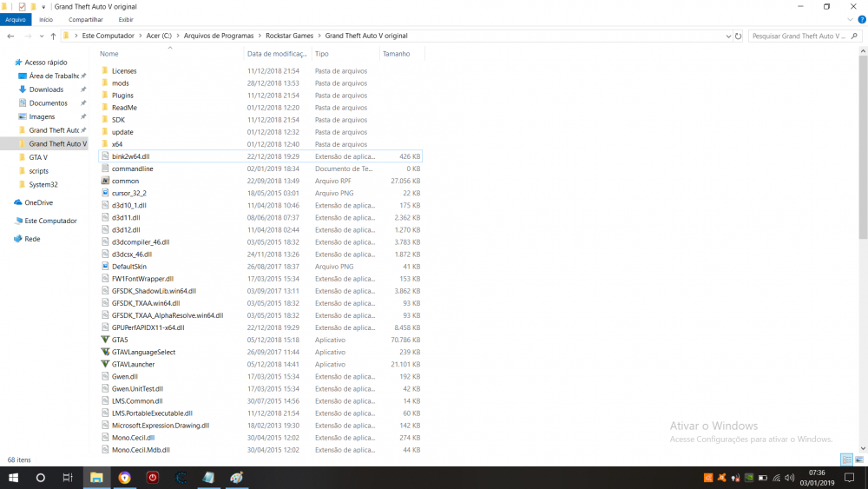Select GTA V folder in navigation pane
This screenshot has height=489, width=868.
pyautogui.click(x=38, y=157)
